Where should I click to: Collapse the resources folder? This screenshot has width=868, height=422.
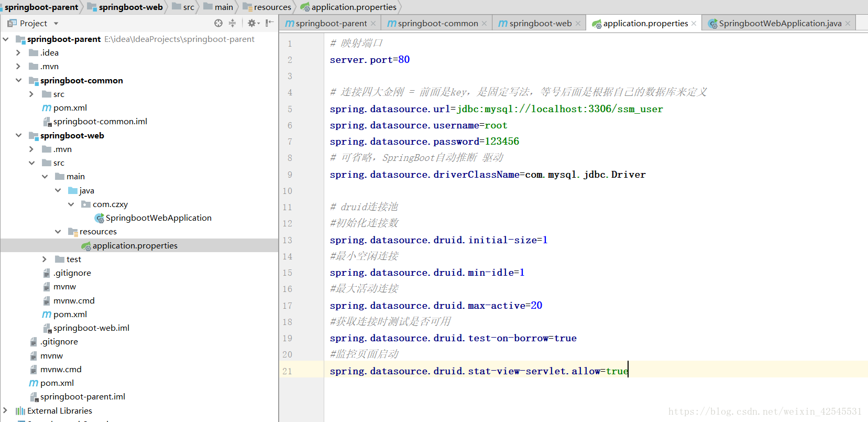coord(58,231)
